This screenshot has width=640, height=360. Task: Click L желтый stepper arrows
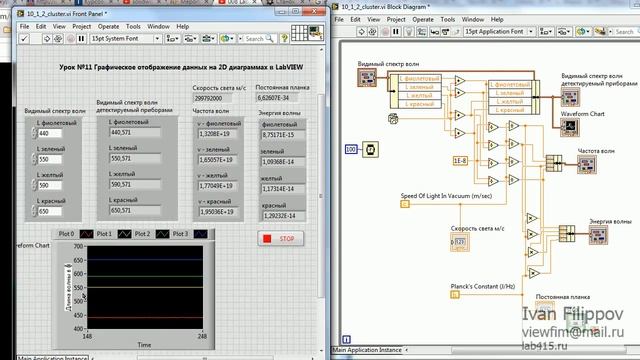tap(35, 185)
